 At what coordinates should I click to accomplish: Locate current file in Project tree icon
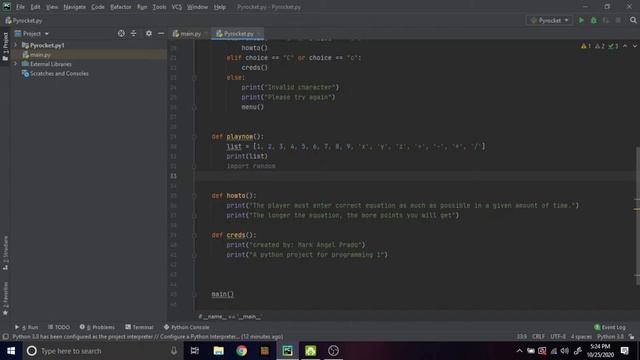click(x=121, y=33)
